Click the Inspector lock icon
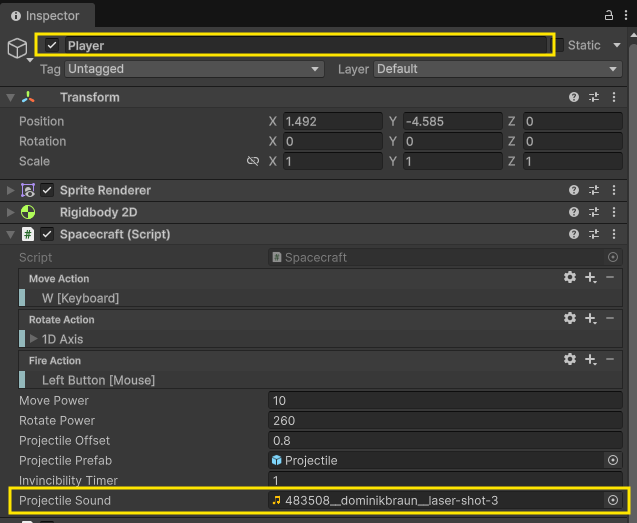The width and height of the screenshot is (637, 523). pyautogui.click(x=608, y=15)
